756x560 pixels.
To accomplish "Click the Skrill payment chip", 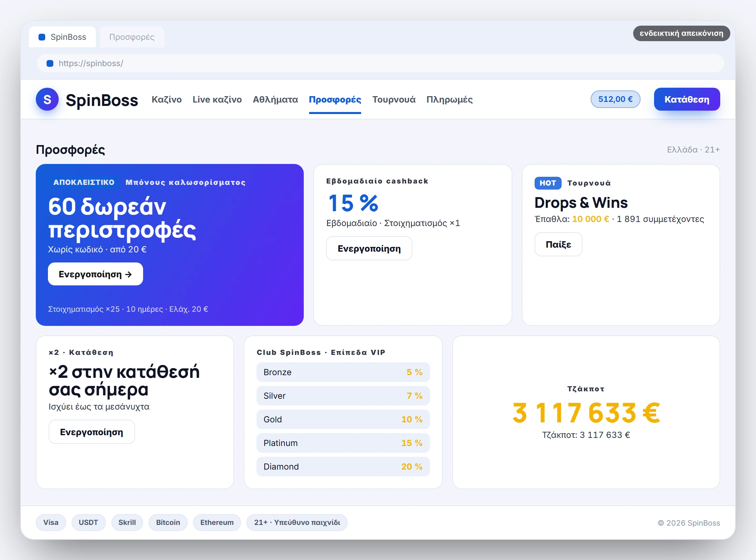I will 127,522.
